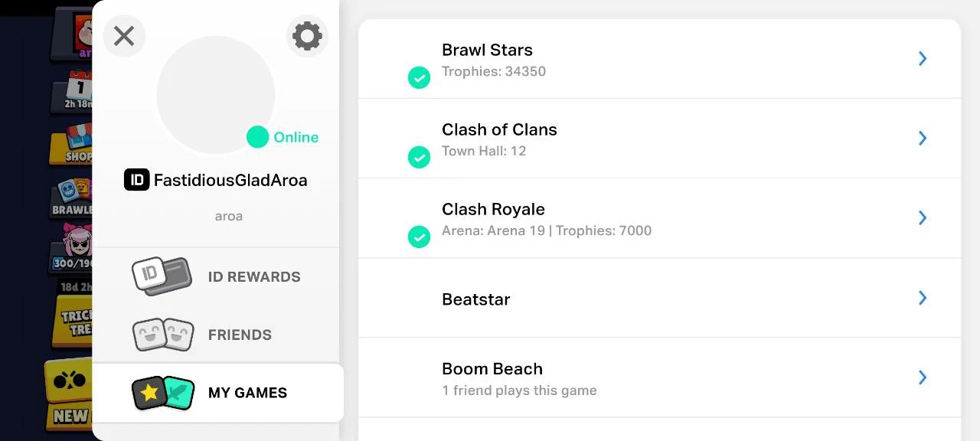Click Clash of Clans green checkmark

[419, 157]
